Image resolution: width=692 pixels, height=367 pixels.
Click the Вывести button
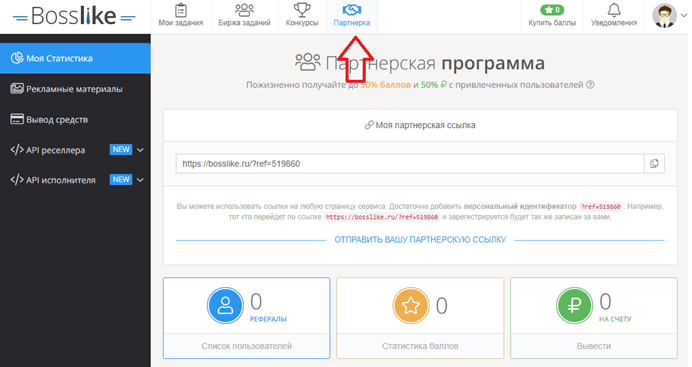[x=594, y=346]
